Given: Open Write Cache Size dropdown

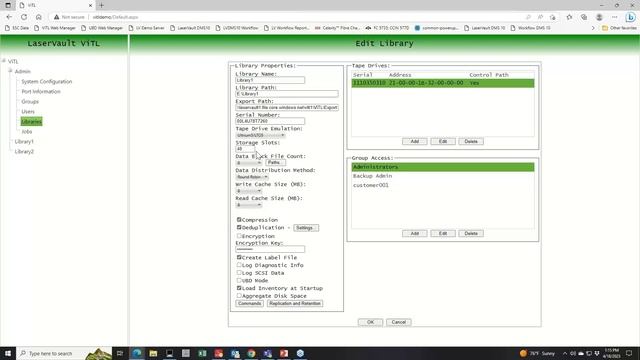Looking at the screenshot, I should point(249,191).
